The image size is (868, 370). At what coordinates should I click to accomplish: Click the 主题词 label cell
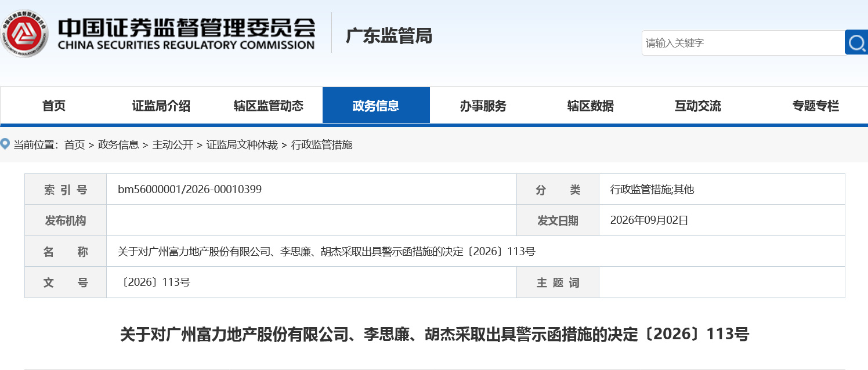click(558, 282)
